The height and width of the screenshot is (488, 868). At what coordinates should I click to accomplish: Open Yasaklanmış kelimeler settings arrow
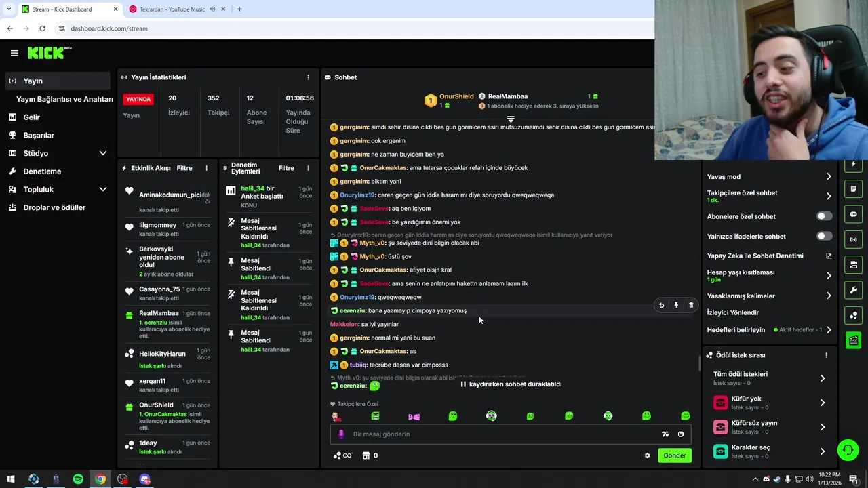point(829,296)
